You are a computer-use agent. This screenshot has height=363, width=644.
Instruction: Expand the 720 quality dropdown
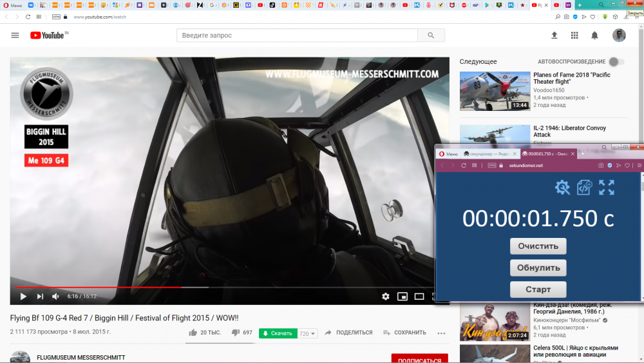pos(307,333)
